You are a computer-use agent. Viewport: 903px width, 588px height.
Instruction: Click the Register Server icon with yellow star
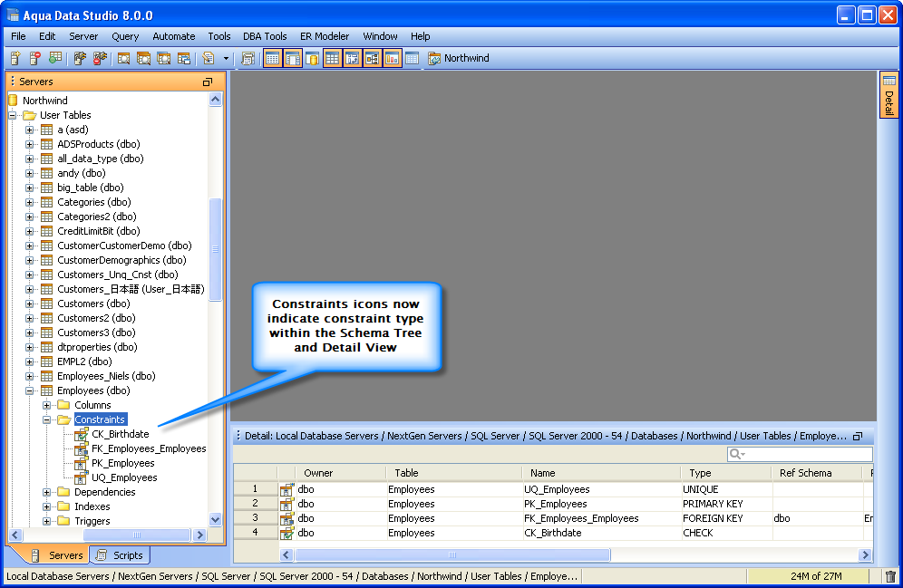(x=15, y=58)
